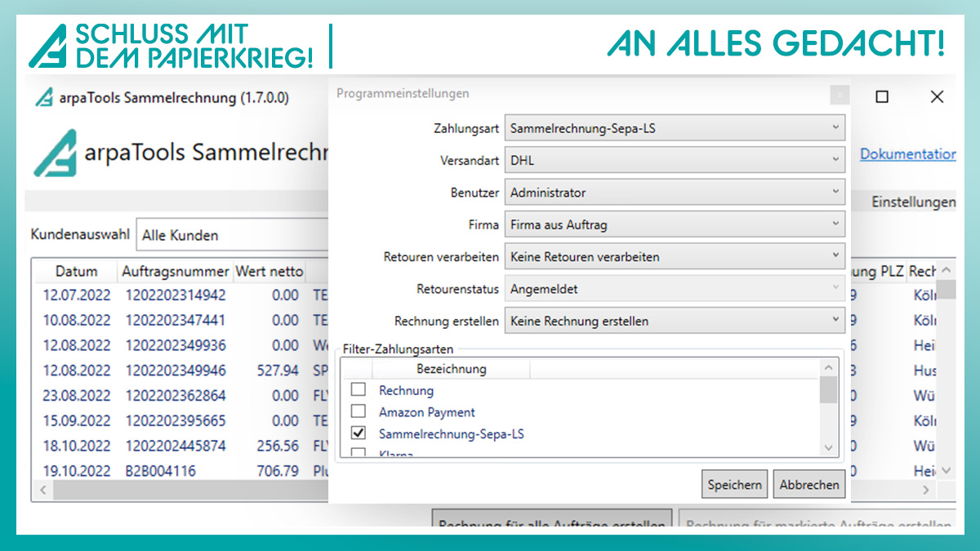Open the Retouren verarbeiten dropdown
This screenshot has height=551, width=980.
pos(675,256)
